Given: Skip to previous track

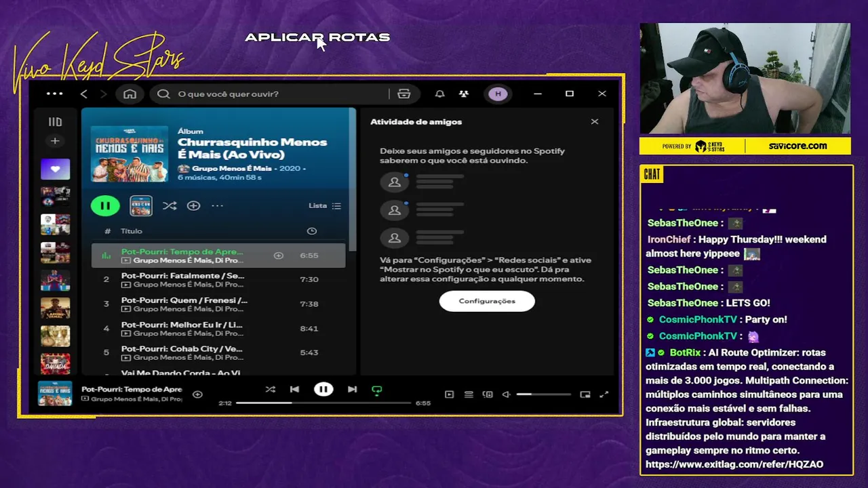Looking at the screenshot, I should pos(294,389).
